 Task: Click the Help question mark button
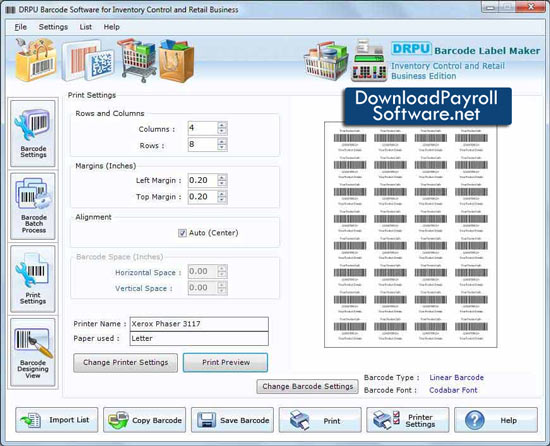496,420
